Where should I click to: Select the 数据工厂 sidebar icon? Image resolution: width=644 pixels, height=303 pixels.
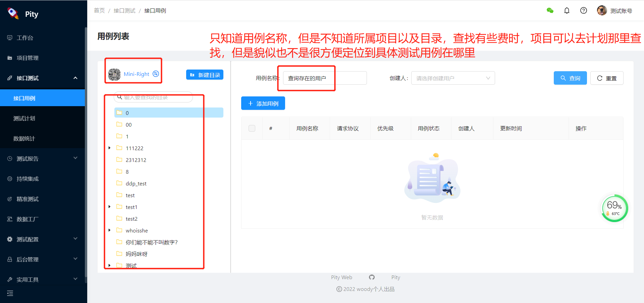[x=9, y=219]
